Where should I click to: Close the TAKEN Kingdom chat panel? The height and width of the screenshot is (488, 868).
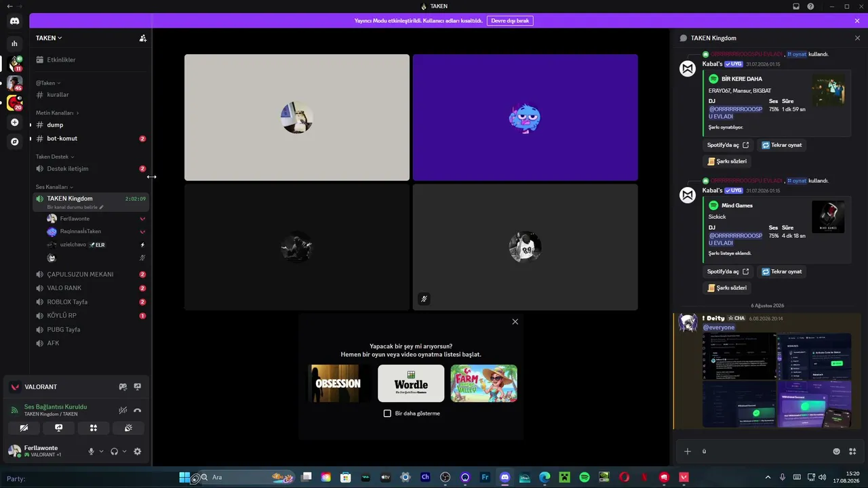click(857, 38)
